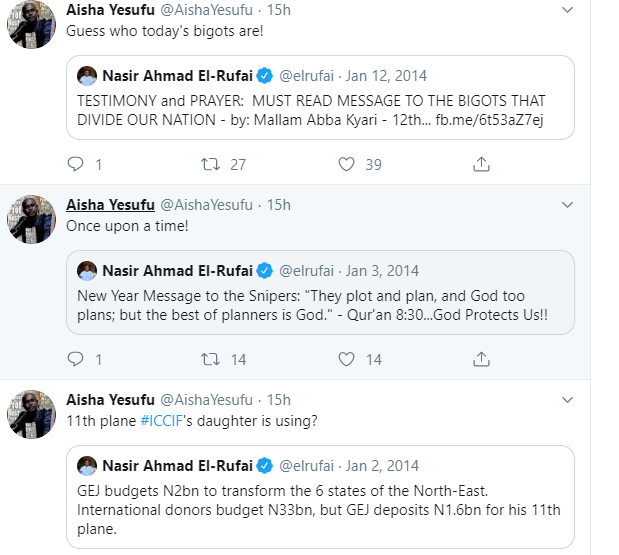Open more options on the first tweet
The height and width of the screenshot is (555, 619).
(x=568, y=9)
